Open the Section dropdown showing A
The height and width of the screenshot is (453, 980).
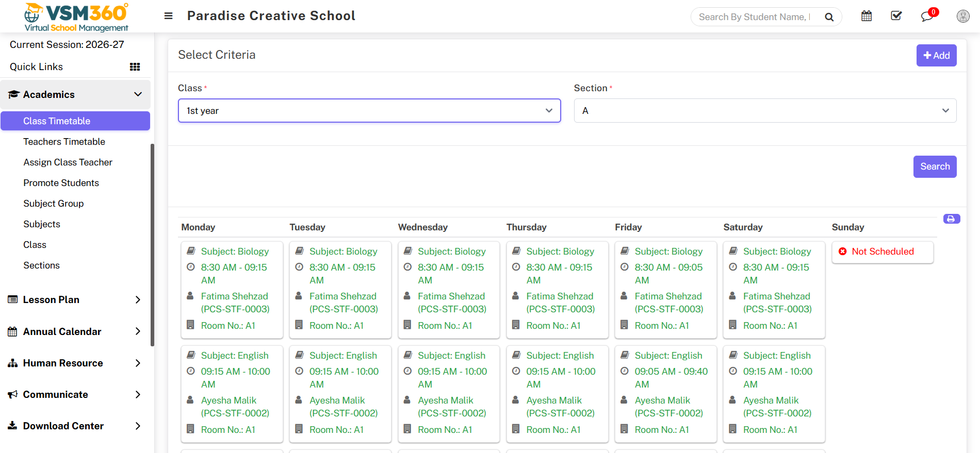765,111
